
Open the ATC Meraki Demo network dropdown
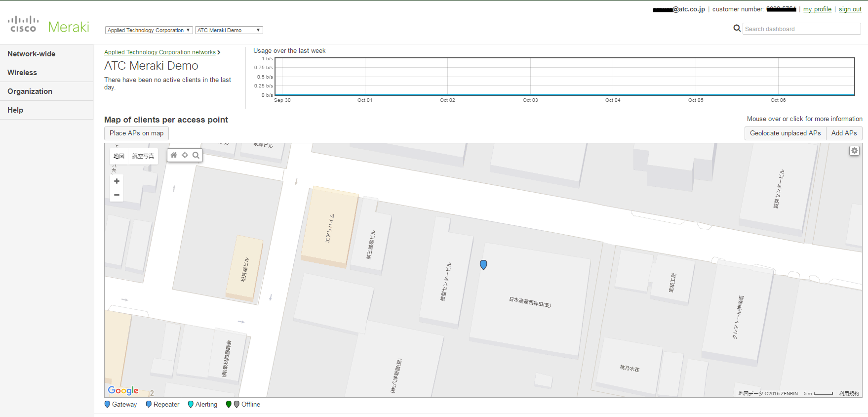click(x=229, y=30)
